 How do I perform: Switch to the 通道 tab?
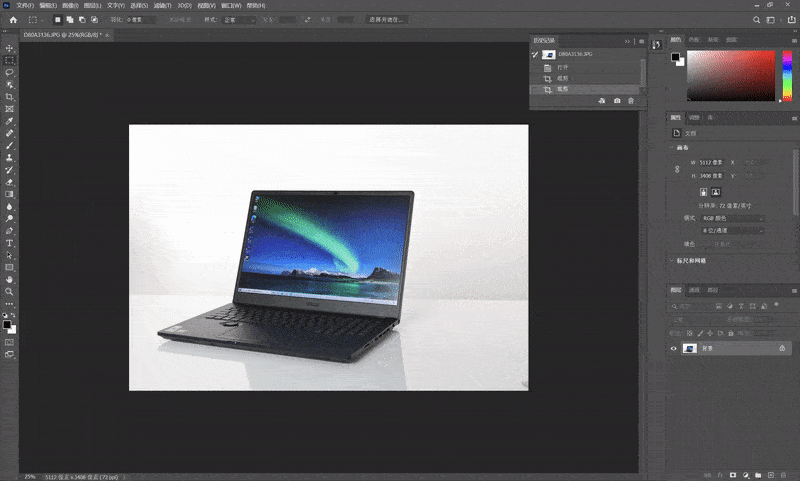694,290
